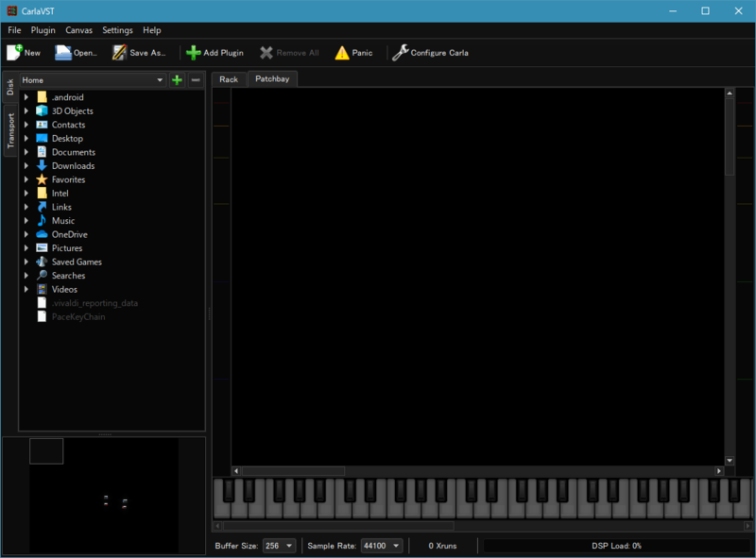Expand the Music tree node
The height and width of the screenshot is (558, 756).
click(x=26, y=221)
